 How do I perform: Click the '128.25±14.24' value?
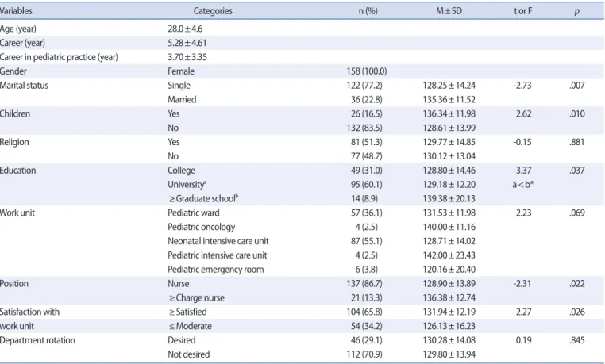click(449, 86)
